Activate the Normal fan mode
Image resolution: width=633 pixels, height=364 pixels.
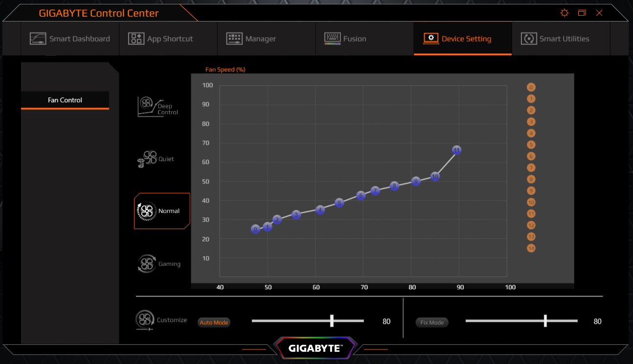point(161,211)
